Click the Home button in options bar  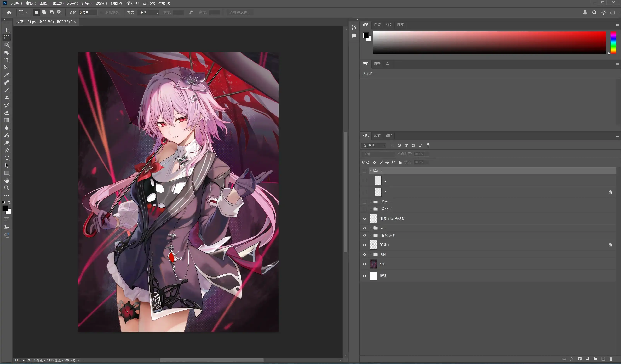tap(9, 12)
